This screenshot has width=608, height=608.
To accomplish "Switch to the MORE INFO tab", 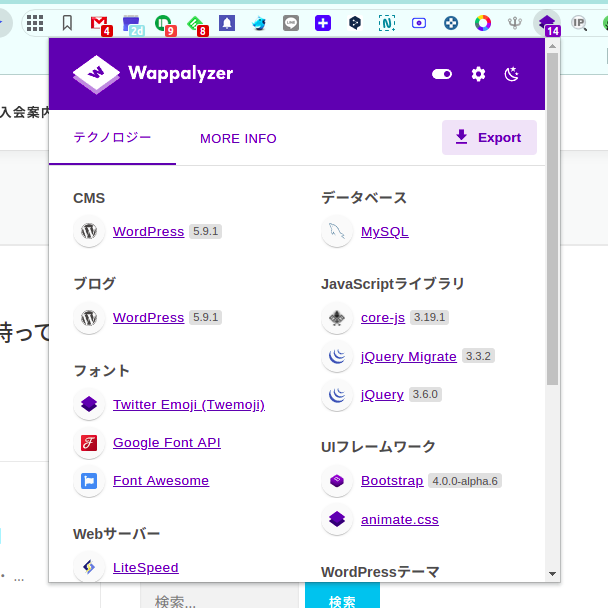I will pos(238,138).
